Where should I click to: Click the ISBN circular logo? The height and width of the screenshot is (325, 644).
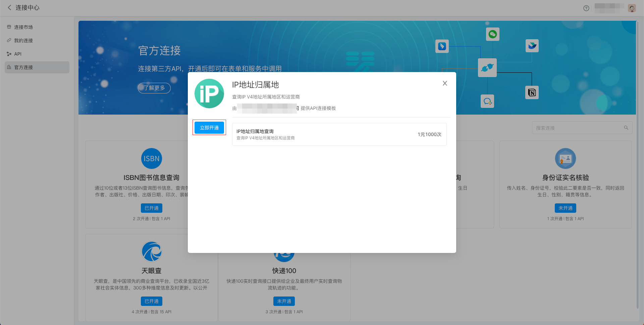tap(151, 158)
